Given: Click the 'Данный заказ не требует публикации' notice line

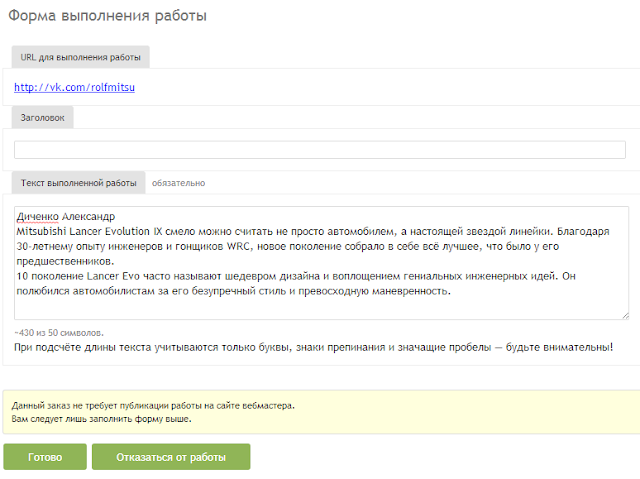Looking at the screenshot, I should (x=153, y=406).
